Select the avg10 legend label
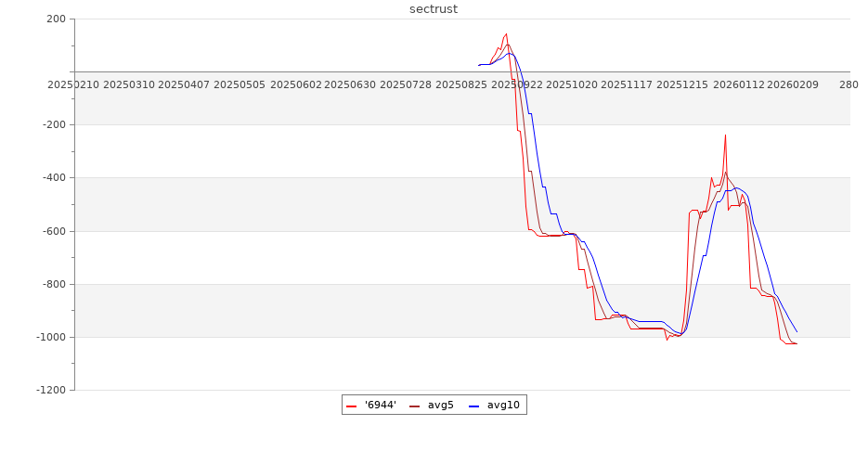The width and height of the screenshot is (868, 464). (x=503, y=406)
